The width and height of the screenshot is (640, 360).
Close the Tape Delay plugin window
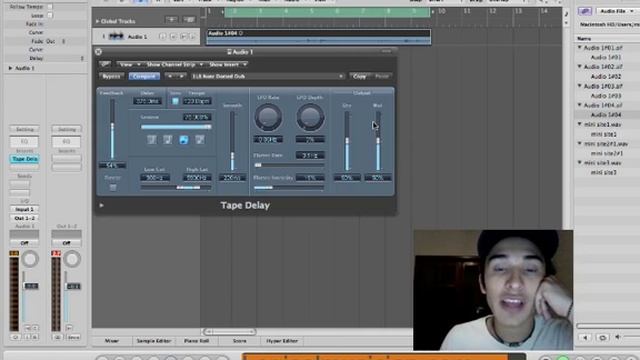[x=98, y=52]
